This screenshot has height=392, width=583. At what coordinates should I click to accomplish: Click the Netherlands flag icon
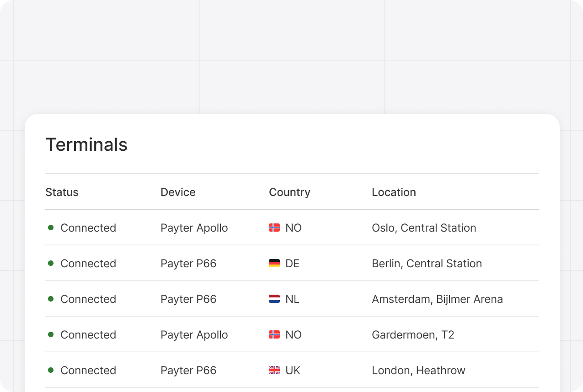(274, 299)
